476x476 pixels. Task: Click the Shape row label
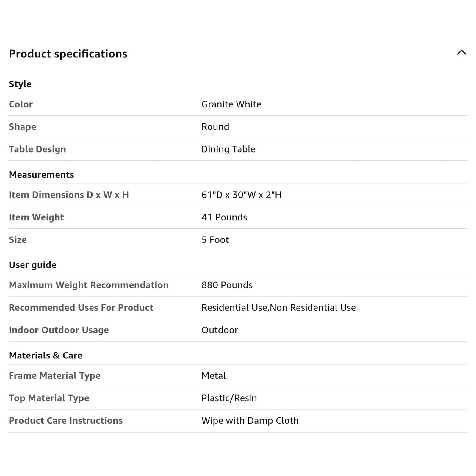pyautogui.click(x=22, y=127)
